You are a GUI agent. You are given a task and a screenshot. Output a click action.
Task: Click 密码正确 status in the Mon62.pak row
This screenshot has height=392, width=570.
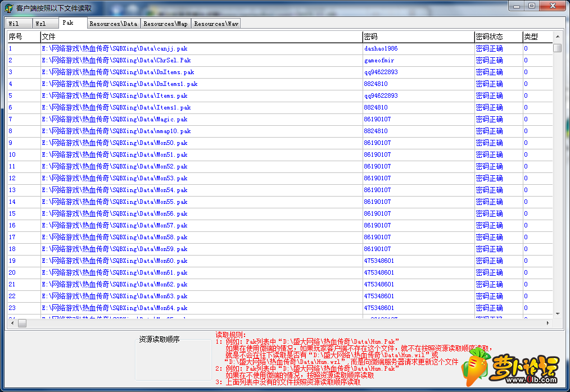click(x=489, y=285)
